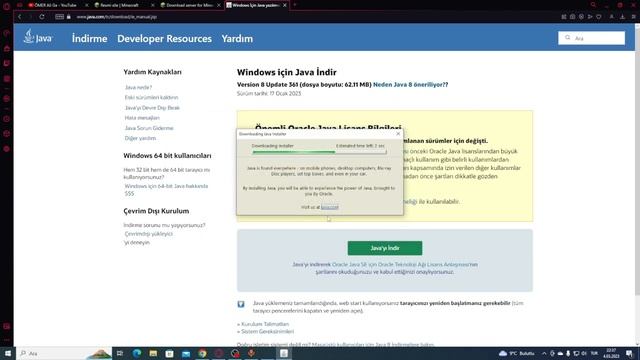Open Kurulum Talimatları link
Image resolution: width=640 pixels, height=360 pixels.
pos(264,324)
